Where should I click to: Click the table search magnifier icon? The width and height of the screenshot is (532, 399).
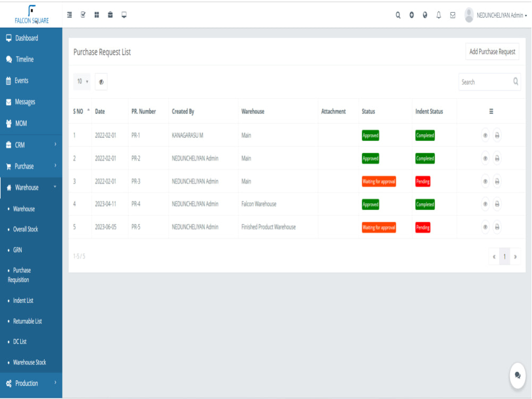516,82
